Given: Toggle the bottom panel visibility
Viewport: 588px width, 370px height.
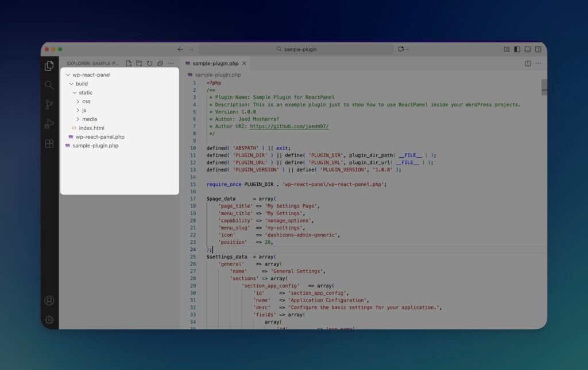Looking at the screenshot, I should [x=528, y=50].
